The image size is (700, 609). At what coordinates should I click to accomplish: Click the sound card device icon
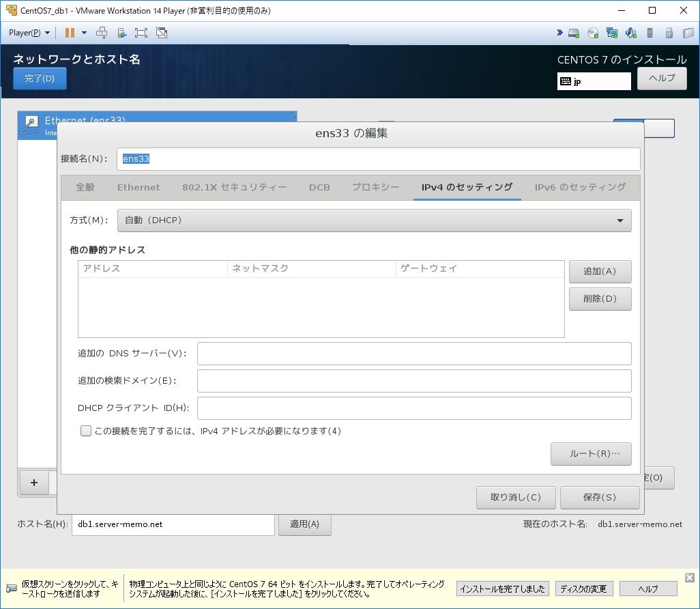pos(631,33)
